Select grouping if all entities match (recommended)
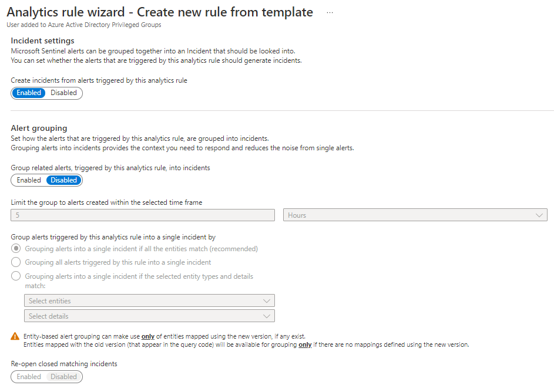Image resolution: width=554 pixels, height=392 pixels. 16,249
